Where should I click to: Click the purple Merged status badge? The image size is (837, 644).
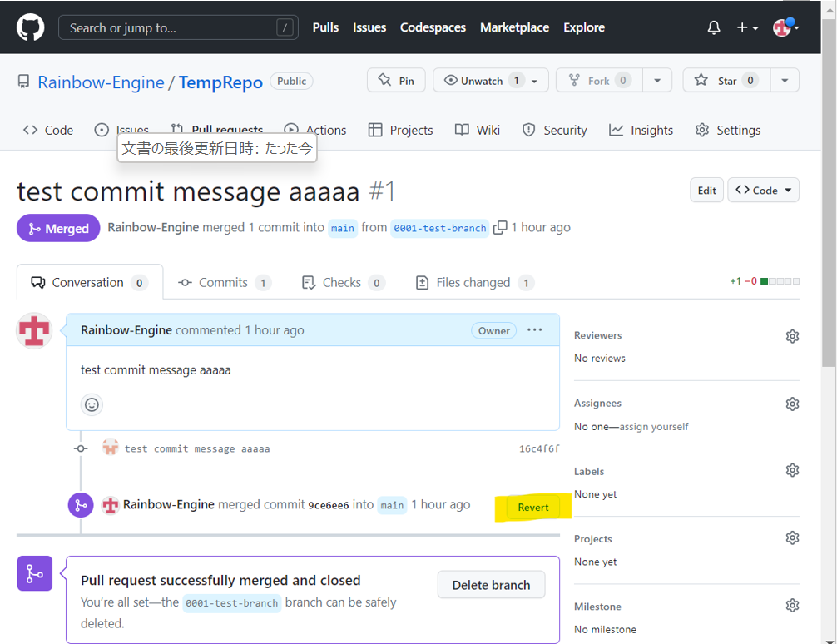tap(58, 228)
